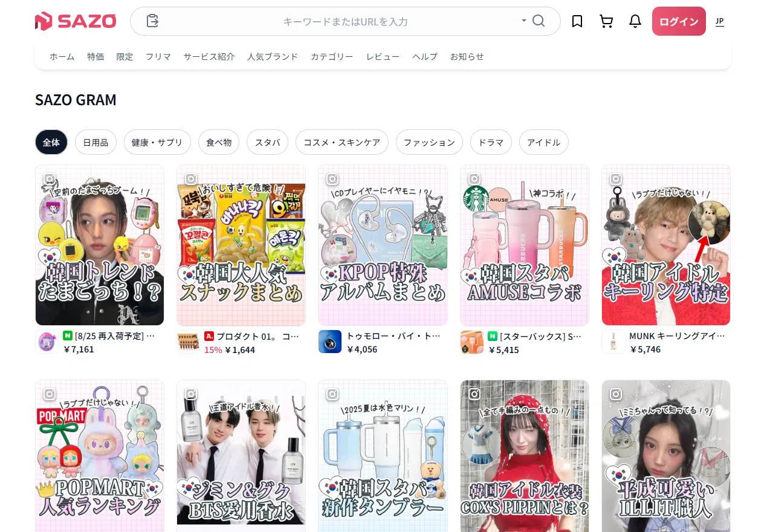The width and height of the screenshot is (767, 532).
Task: Click the paste-URL clipboard icon in search bar
Action: (x=152, y=21)
